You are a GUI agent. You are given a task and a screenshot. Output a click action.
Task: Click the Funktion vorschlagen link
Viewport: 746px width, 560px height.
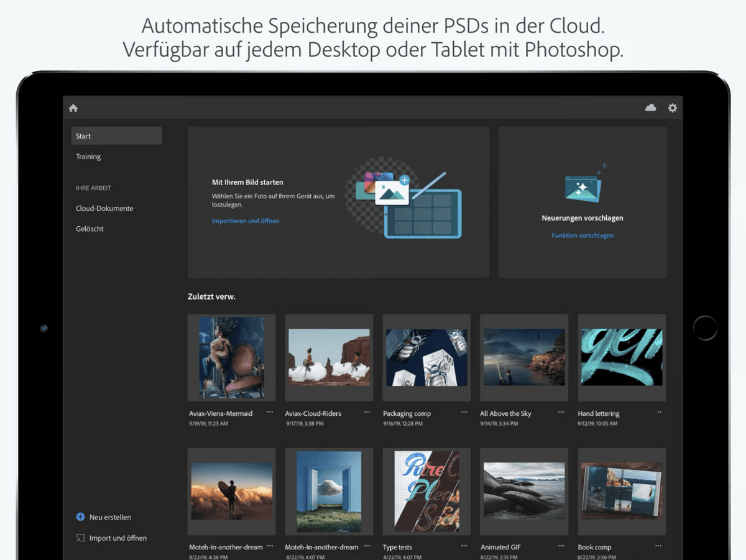coord(583,236)
